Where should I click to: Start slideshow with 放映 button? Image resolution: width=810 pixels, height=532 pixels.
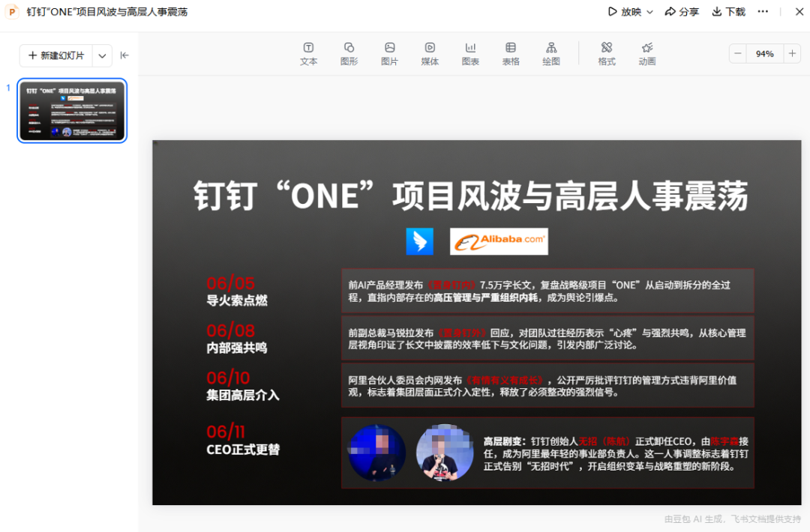click(x=625, y=11)
